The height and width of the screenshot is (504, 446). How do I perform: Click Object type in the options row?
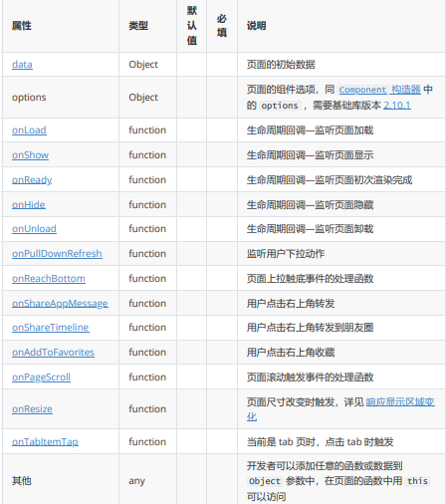[143, 97]
